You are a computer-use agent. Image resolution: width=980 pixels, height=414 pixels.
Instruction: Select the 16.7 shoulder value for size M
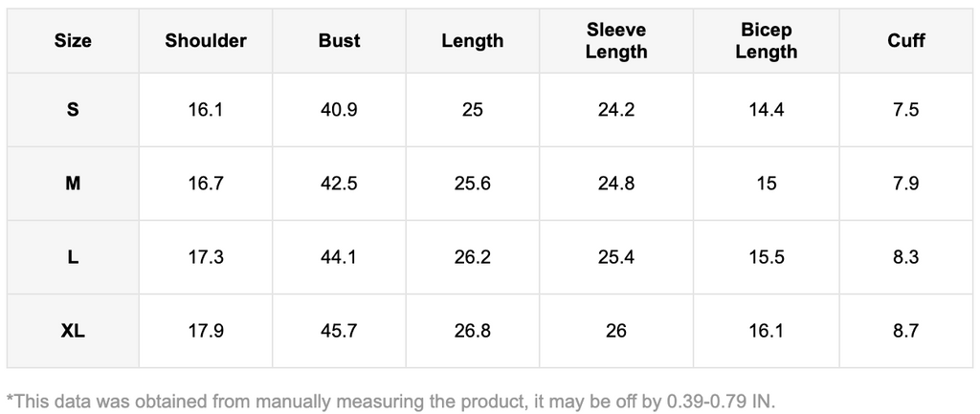206,184
